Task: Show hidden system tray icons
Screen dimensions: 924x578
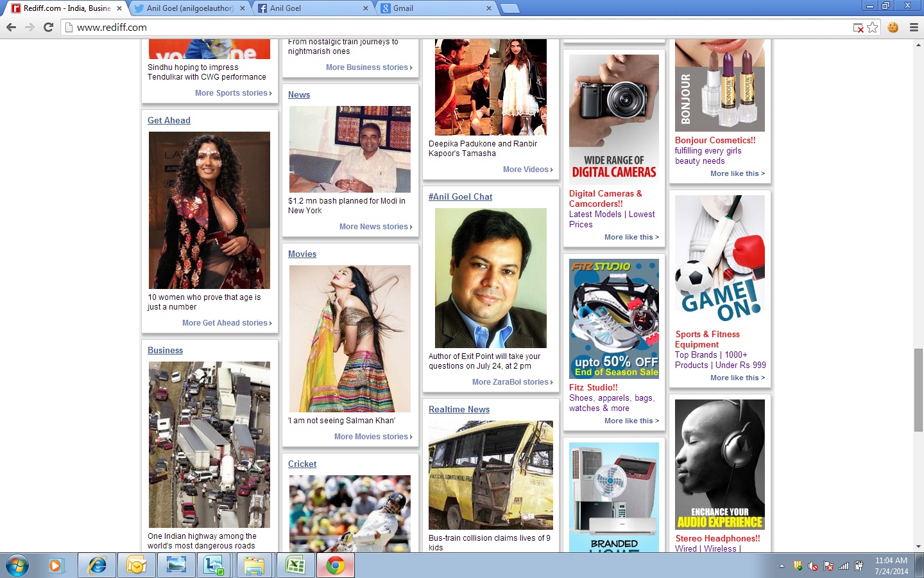Action: (x=782, y=566)
